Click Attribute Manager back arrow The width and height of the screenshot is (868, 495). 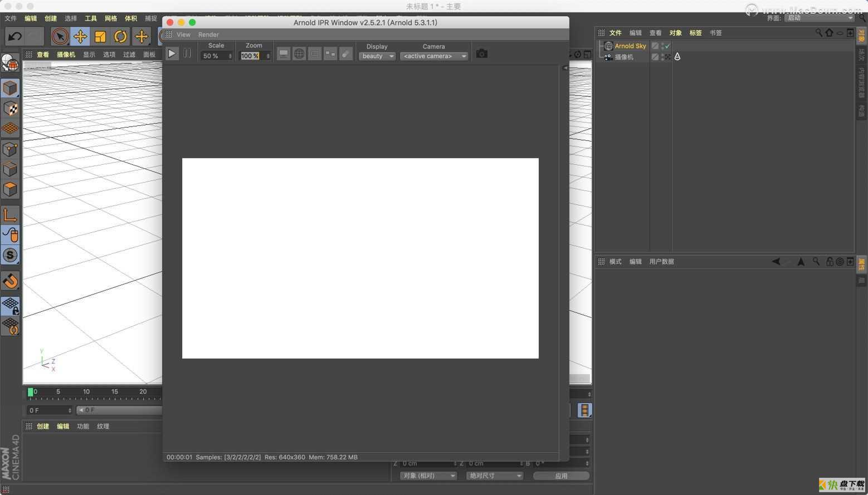pyautogui.click(x=776, y=261)
